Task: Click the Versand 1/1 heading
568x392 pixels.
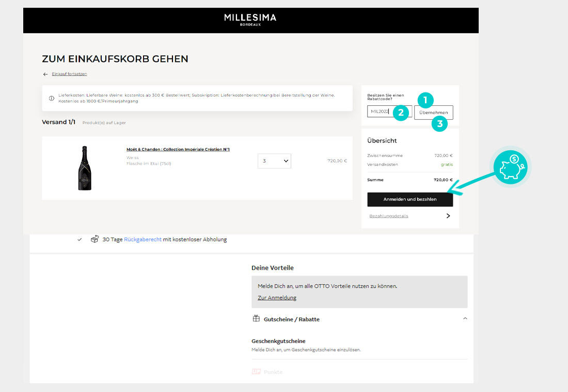Action: 59,122
